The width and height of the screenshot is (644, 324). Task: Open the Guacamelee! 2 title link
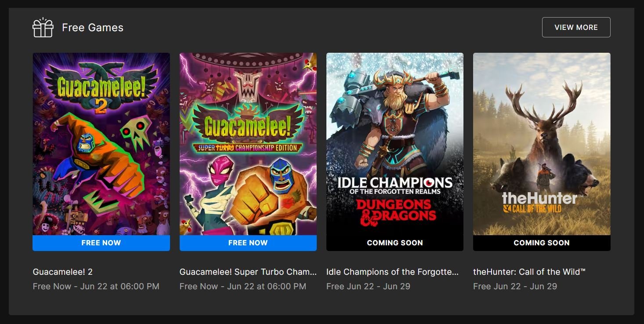click(x=63, y=272)
